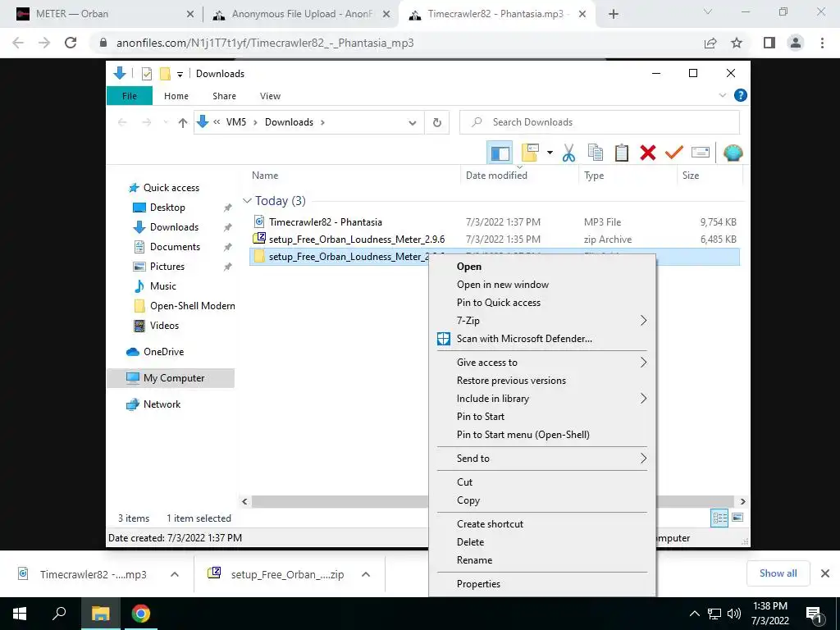
Task: Open the New folder icon dropdown arrow
Action: 550,153
